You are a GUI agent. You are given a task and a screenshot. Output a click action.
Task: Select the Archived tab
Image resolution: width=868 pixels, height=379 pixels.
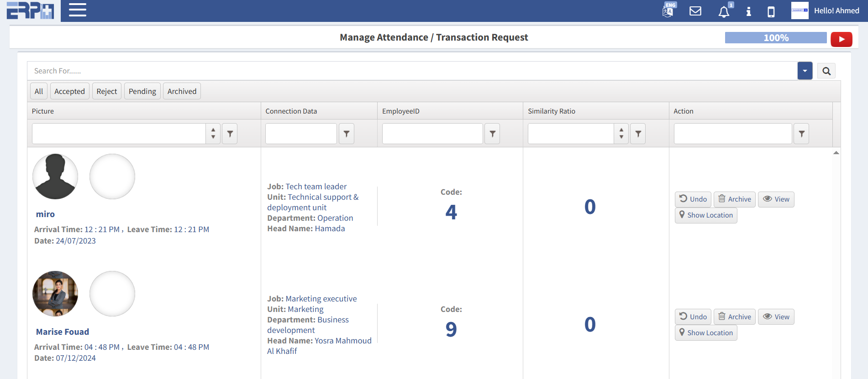pyautogui.click(x=182, y=91)
